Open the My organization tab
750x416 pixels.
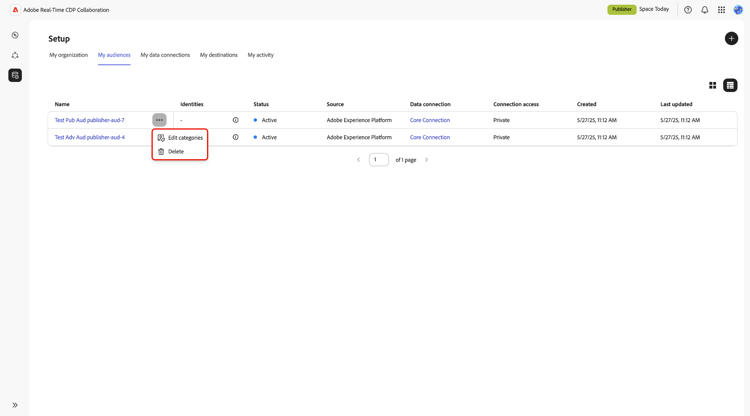pos(68,55)
